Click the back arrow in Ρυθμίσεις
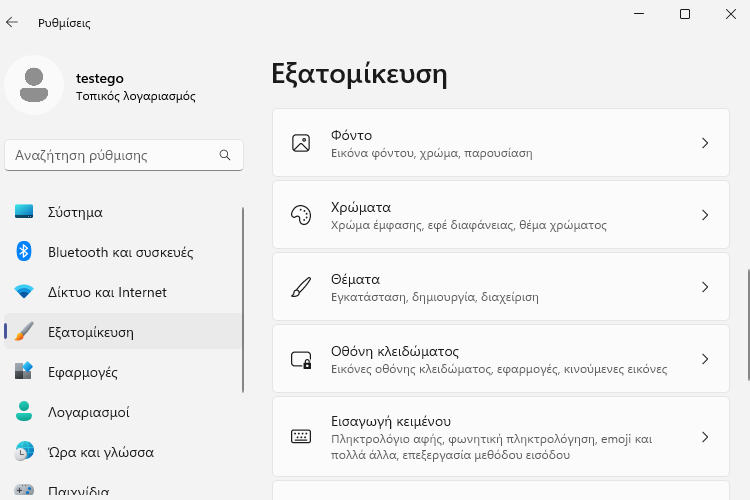Screen dimensions: 750x500 13,22
